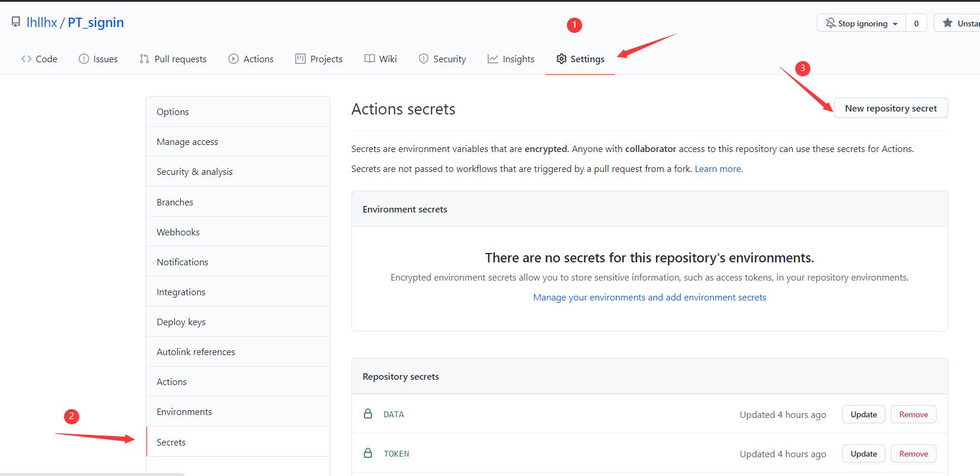
Task: Click the watchers count 0
Action: [916, 23]
